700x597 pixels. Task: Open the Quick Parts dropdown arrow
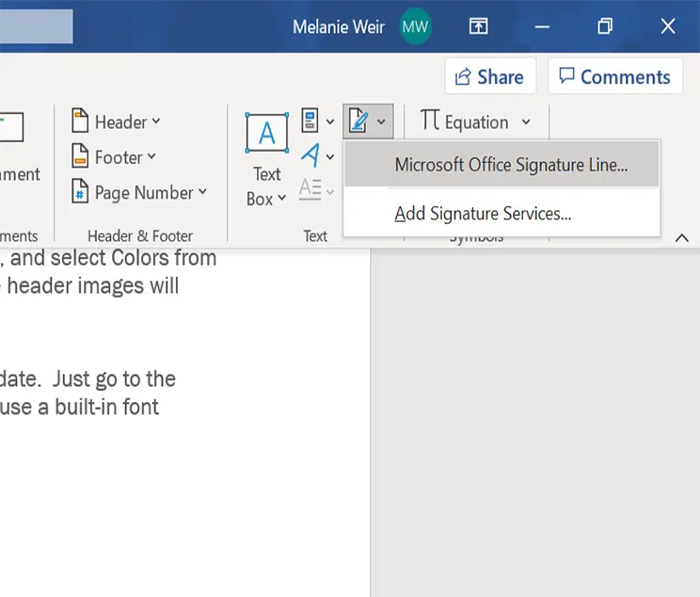pos(330,121)
